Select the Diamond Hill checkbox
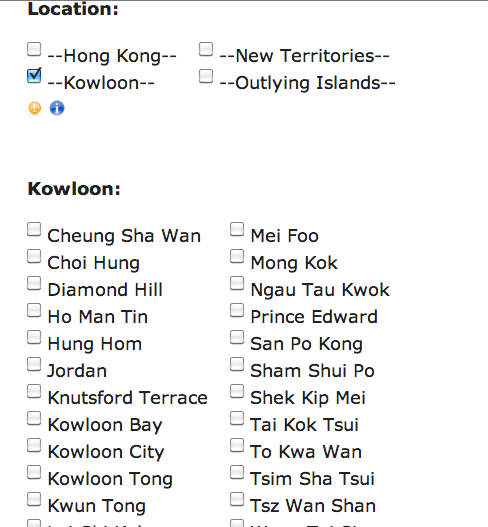Viewport: 488px width, 527px height. tap(34, 283)
